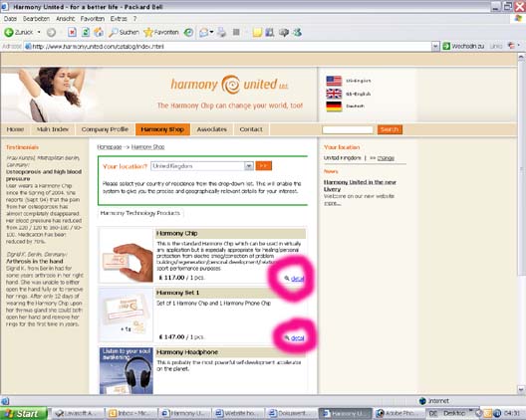Open the Windows Start button
Viewport: 526px width, 420px height.
pyautogui.click(x=24, y=414)
